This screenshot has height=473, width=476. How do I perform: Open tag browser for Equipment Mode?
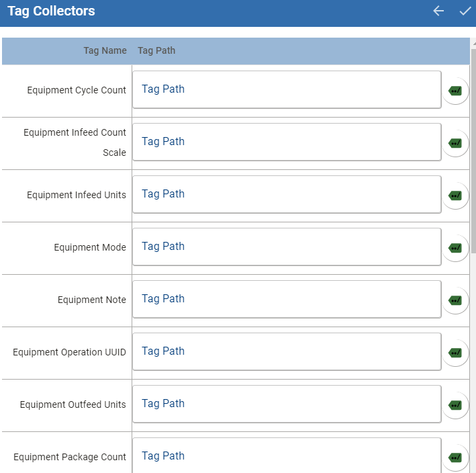tap(455, 248)
